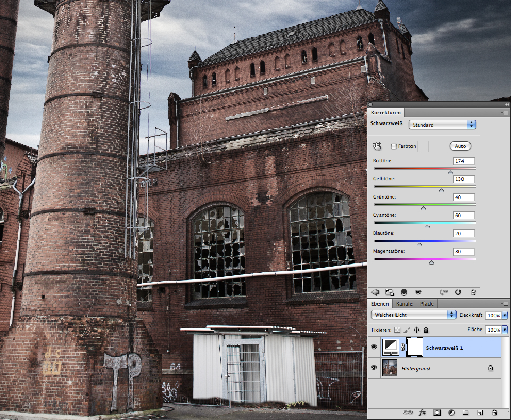Viewport: 511px width, 420px height.
Task: Expand the Deckkraft opacity dropdown arrow
Action: pos(505,315)
